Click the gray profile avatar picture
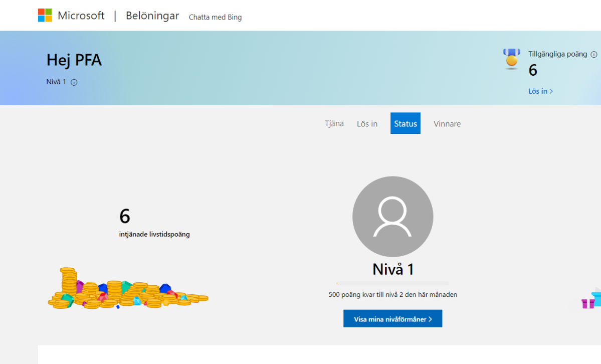The height and width of the screenshot is (364, 601). 392,216
